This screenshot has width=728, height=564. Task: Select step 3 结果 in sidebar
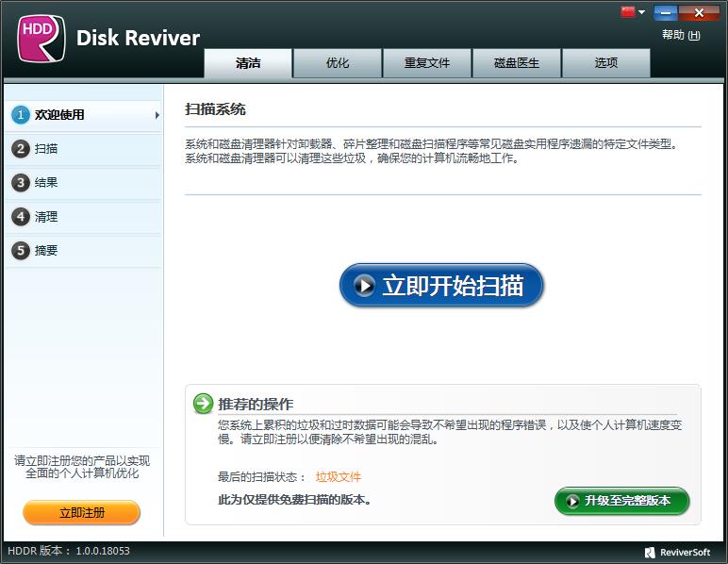84,183
